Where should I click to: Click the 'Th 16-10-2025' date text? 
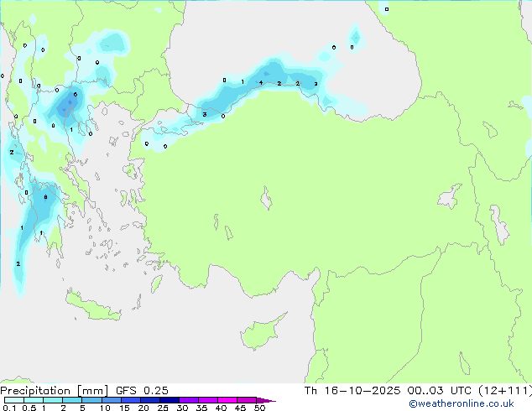click(x=352, y=391)
